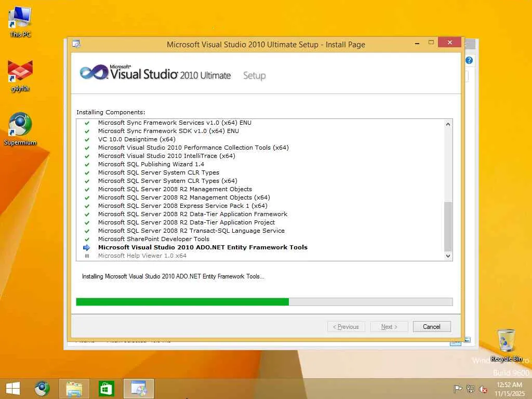The width and height of the screenshot is (532, 399).
Task: Click the Installing Components label
Action: [x=111, y=112]
